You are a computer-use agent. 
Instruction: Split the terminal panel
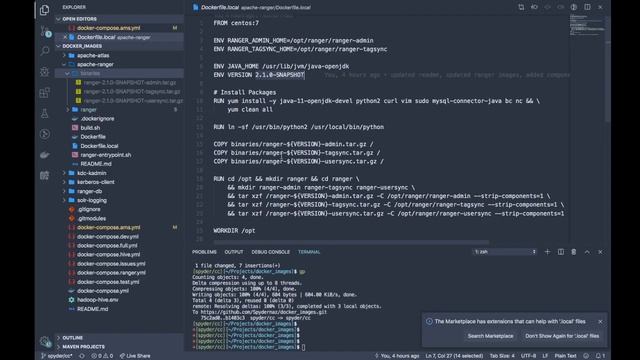click(561, 252)
